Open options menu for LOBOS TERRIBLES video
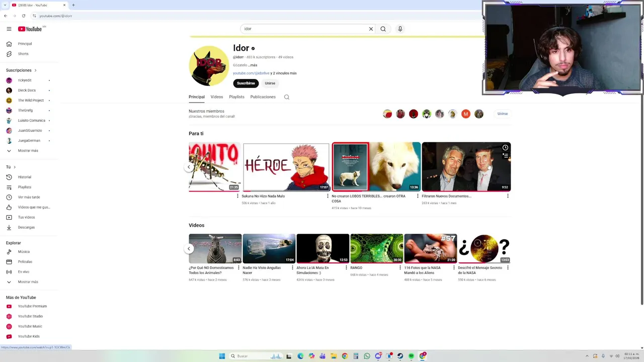Image resolution: width=644 pixels, height=362 pixels. point(418,196)
